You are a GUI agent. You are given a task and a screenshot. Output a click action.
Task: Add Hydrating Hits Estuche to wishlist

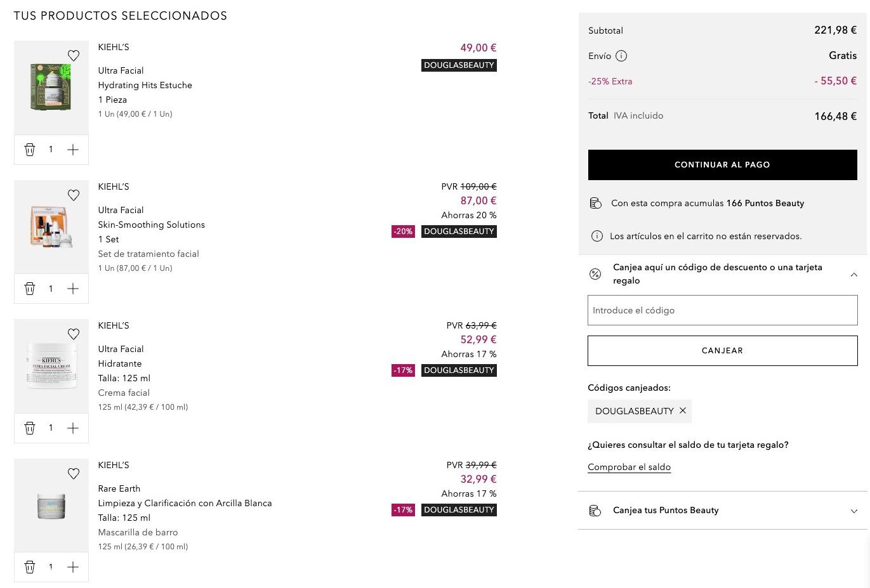74,56
